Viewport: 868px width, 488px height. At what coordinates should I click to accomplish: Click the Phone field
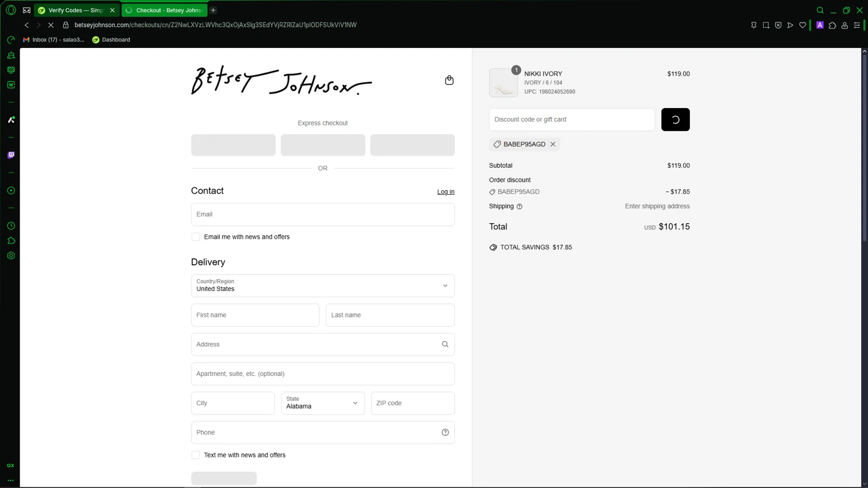[323, 432]
